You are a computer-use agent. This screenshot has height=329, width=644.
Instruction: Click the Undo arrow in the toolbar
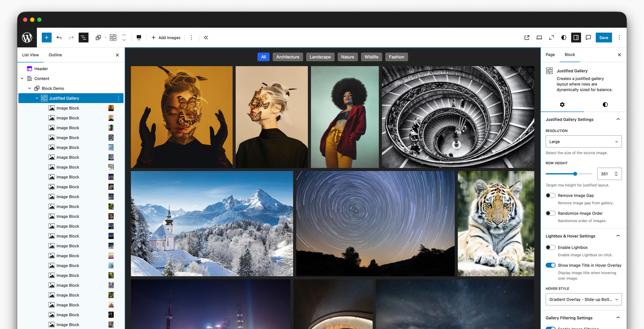point(59,38)
